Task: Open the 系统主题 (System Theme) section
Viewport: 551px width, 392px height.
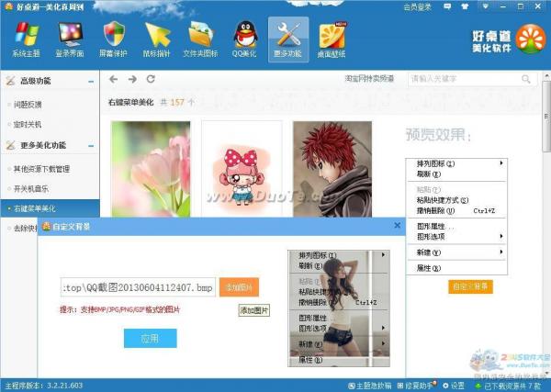Action: (x=27, y=39)
